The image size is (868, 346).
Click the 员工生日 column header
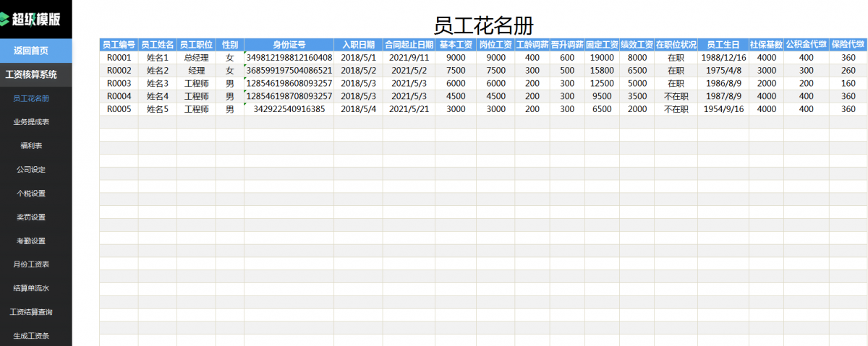723,45
